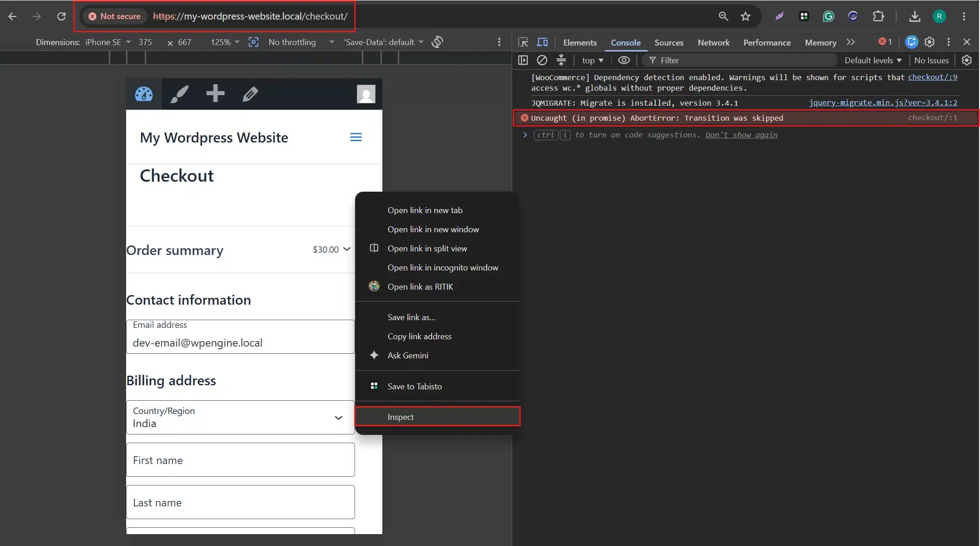The width and height of the screenshot is (980, 546).
Task: Select Copy link address
Action: tap(437, 336)
